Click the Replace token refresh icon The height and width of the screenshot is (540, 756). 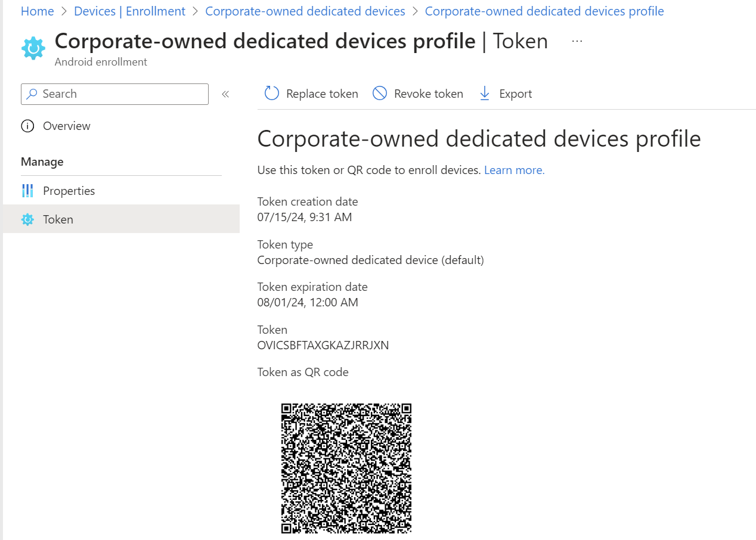271,93
